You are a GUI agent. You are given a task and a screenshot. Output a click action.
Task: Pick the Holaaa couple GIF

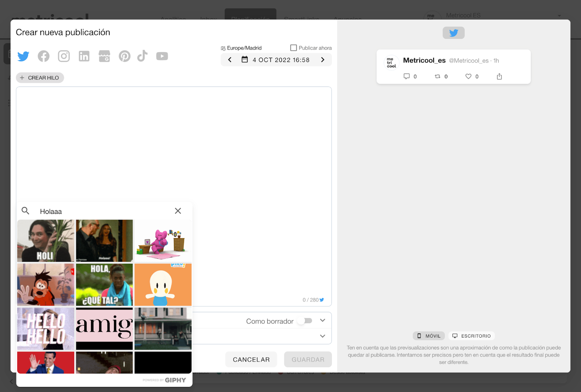tap(104, 241)
